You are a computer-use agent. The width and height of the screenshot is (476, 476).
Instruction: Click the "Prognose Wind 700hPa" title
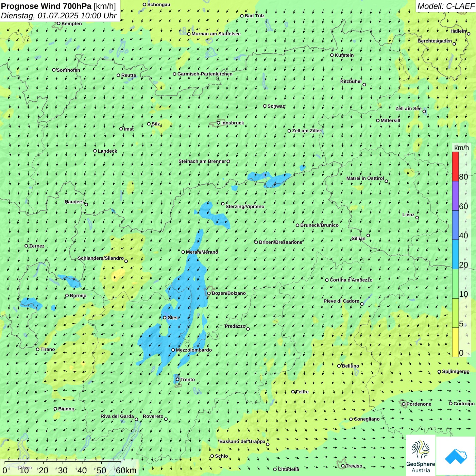pos(46,6)
